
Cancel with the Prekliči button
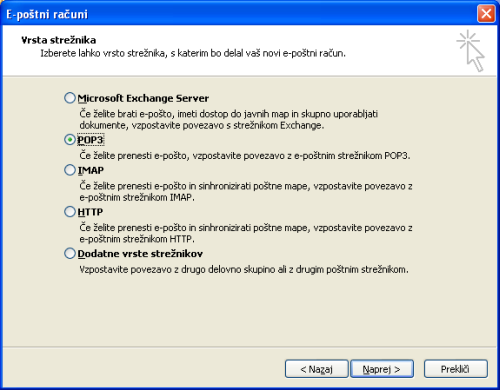point(456,369)
